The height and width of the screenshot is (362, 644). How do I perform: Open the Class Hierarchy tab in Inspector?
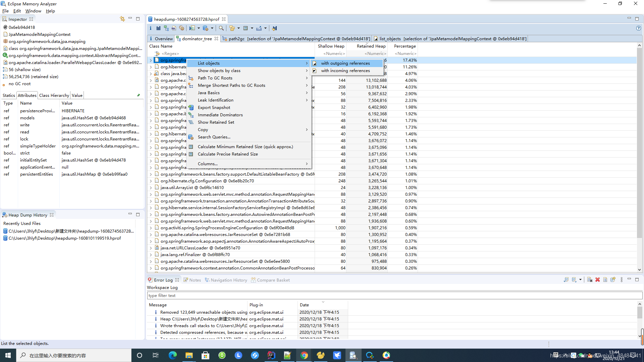pyautogui.click(x=54, y=95)
